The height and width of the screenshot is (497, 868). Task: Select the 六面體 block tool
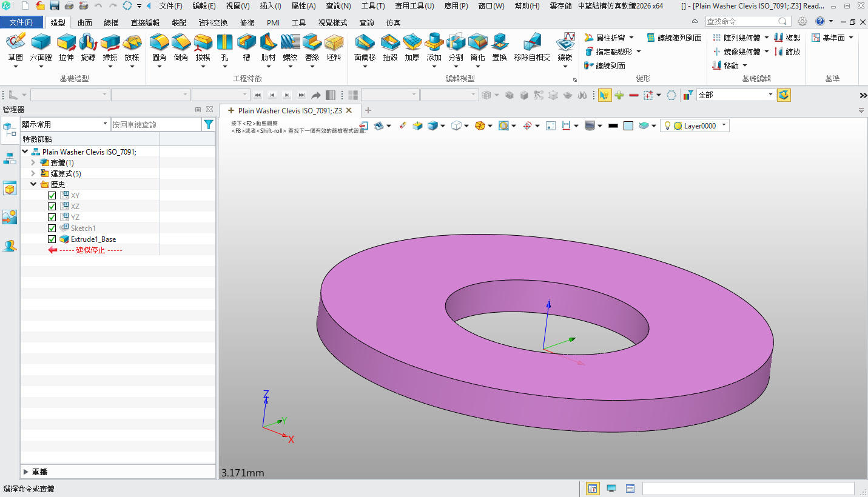(x=41, y=47)
